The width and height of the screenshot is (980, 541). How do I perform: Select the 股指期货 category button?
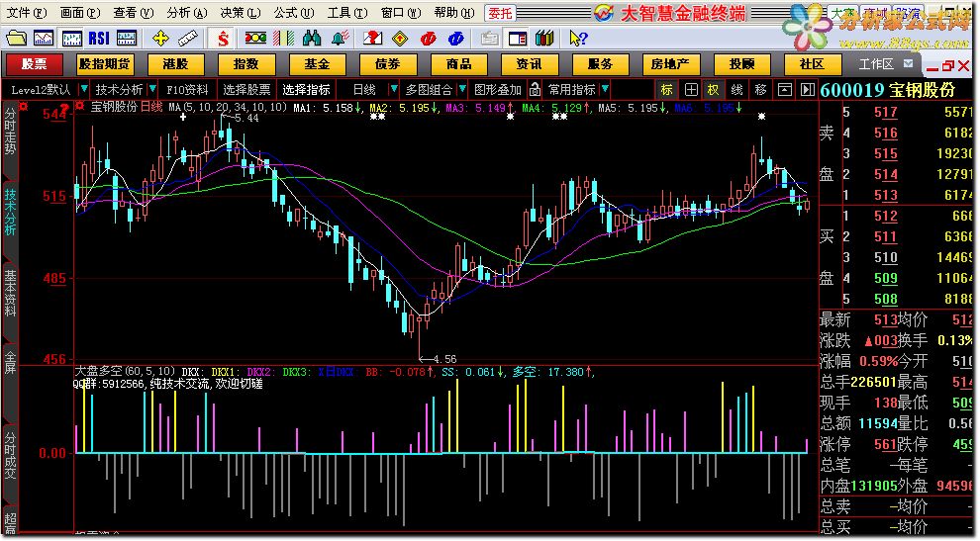coord(105,63)
